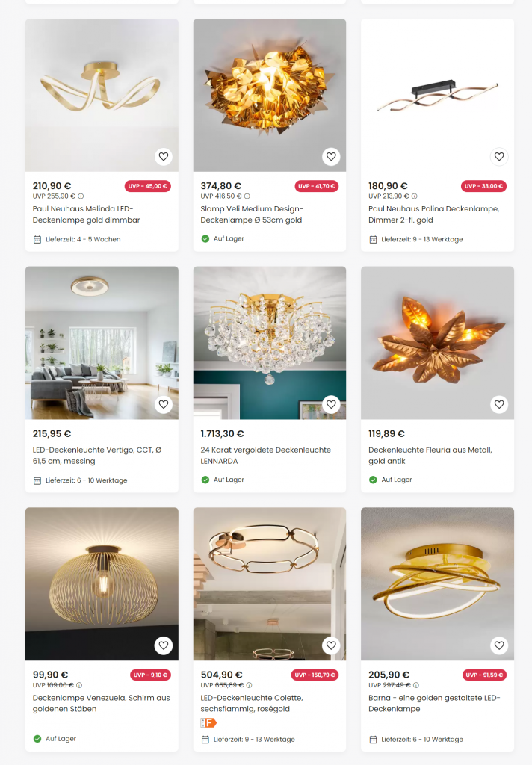The height and width of the screenshot is (765, 532).
Task: Open Vertigo living room product photo
Action: [x=102, y=342]
